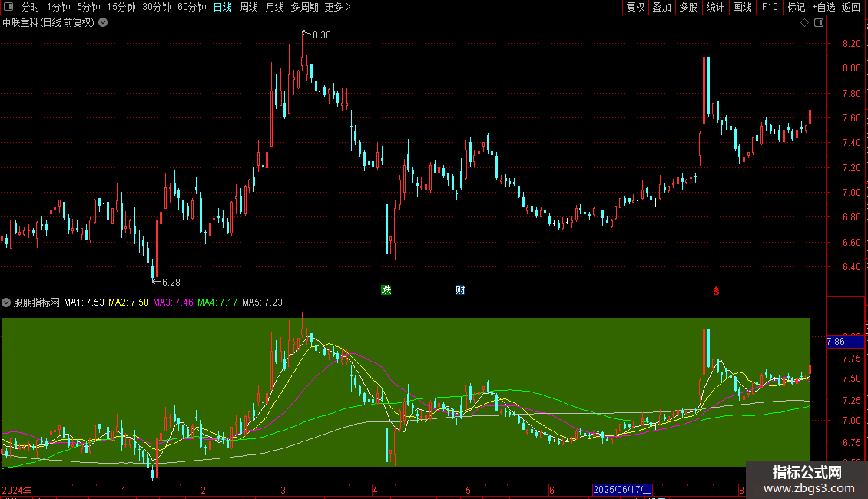Image resolution: width=868 pixels, height=499 pixels.
Task: Click the 中联重科(日线.前复权) title
Action: pyautogui.click(x=48, y=23)
